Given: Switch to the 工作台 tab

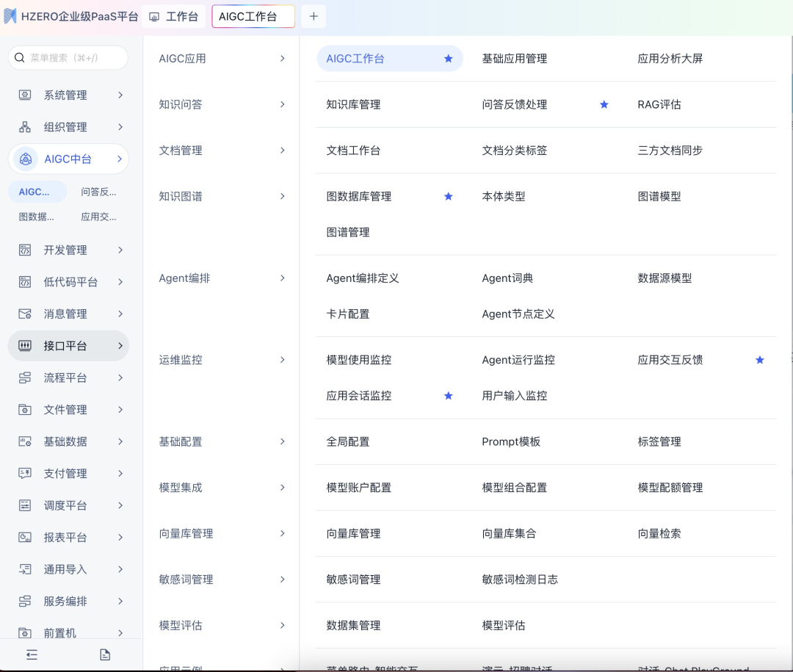Looking at the screenshot, I should 174,16.
